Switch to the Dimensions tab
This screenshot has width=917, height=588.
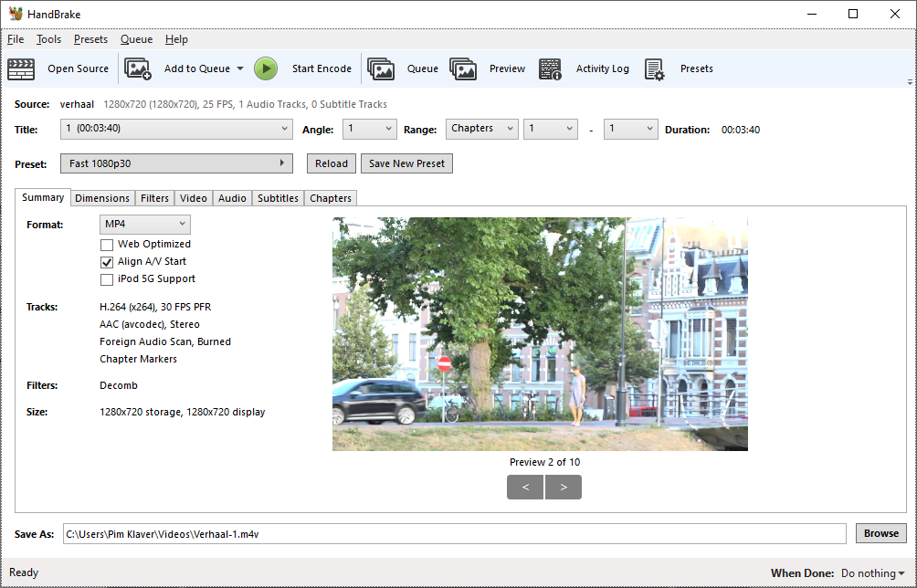click(102, 198)
